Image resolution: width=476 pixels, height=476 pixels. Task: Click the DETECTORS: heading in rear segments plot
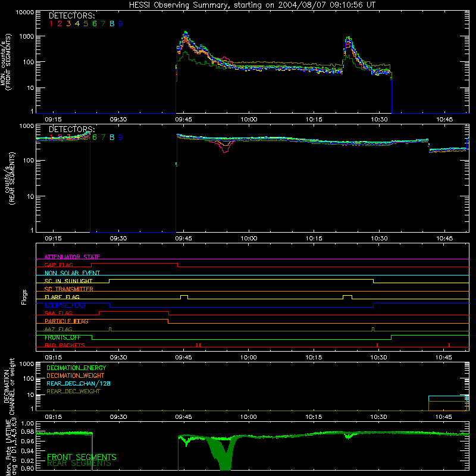tap(72, 129)
